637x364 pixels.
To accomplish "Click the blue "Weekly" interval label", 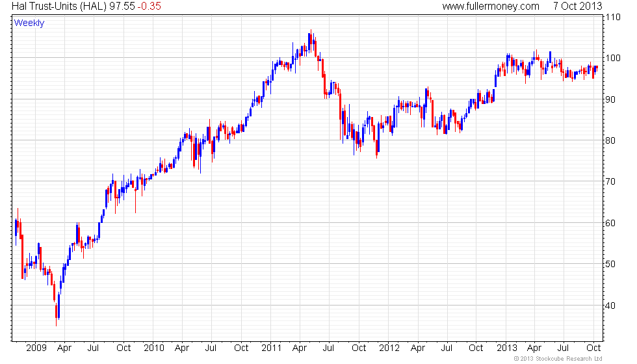I will [x=29, y=23].
